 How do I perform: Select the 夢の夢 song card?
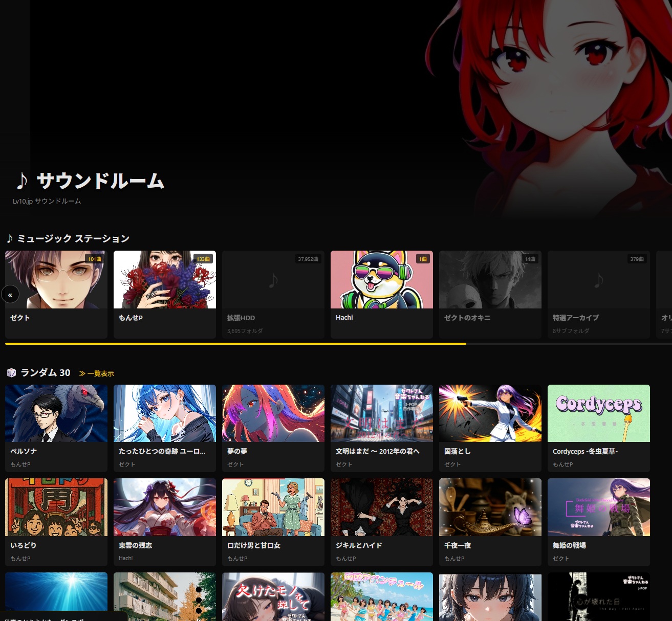click(x=273, y=428)
